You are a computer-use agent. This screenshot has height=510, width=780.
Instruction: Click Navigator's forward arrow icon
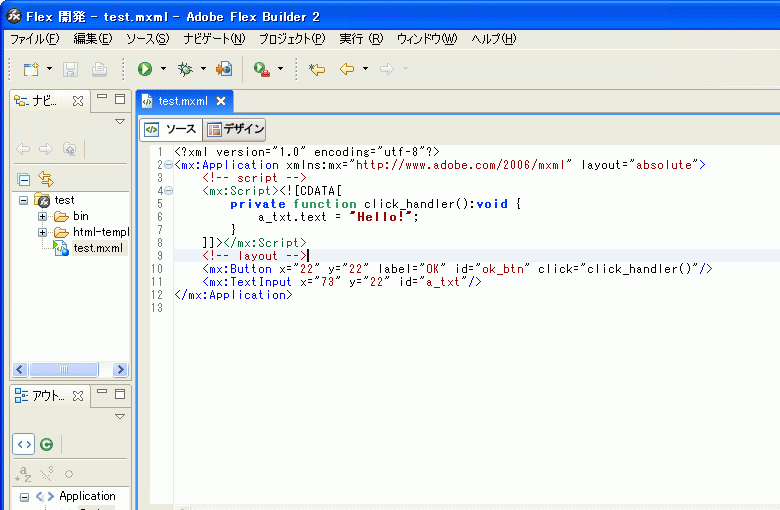[x=46, y=149]
